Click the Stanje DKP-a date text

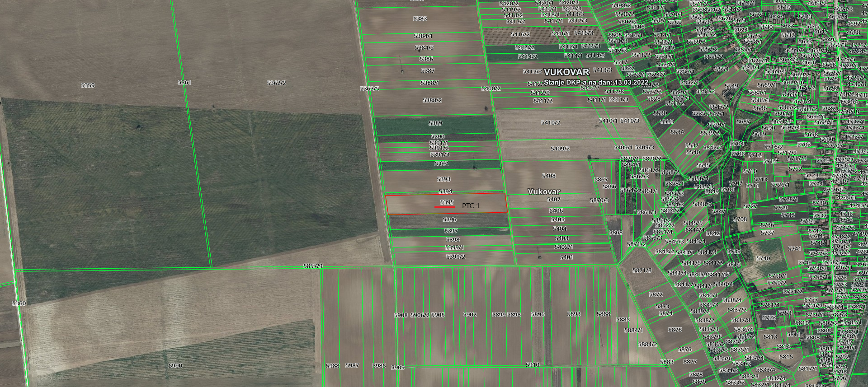pyautogui.click(x=596, y=83)
